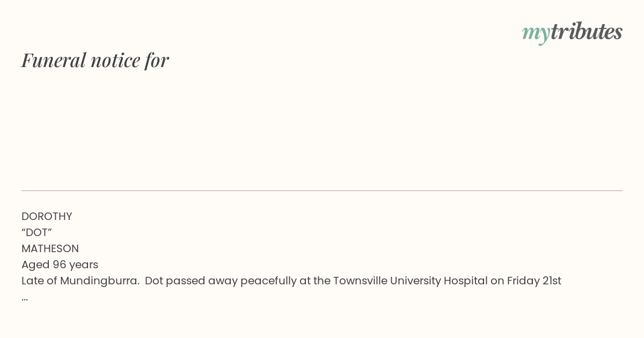Click the "Aged 96 years" line
Viewport: 644px width, 338px height.
tap(60, 264)
